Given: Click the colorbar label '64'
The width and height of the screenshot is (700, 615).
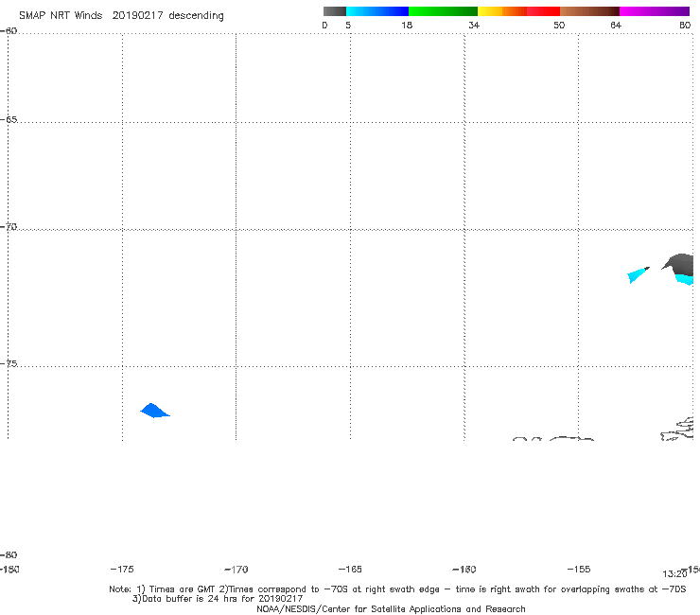Looking at the screenshot, I should coord(616,26).
